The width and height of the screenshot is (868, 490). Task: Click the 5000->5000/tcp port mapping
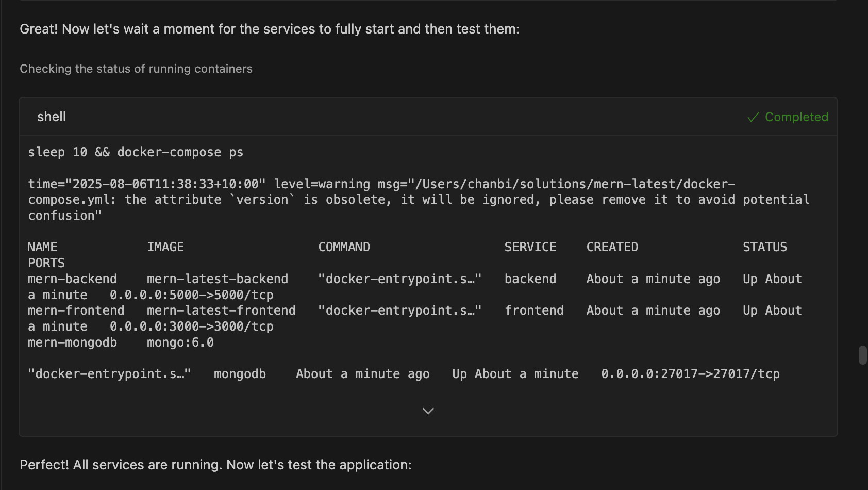tap(192, 295)
